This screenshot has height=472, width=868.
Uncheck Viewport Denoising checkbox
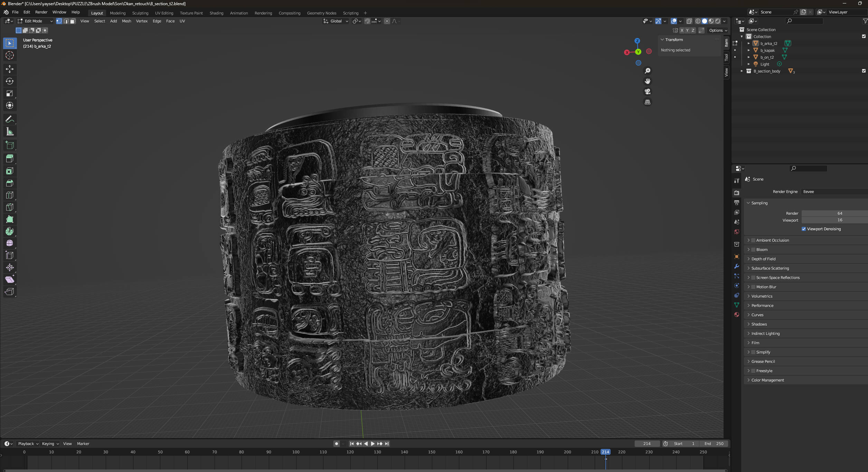coord(804,229)
